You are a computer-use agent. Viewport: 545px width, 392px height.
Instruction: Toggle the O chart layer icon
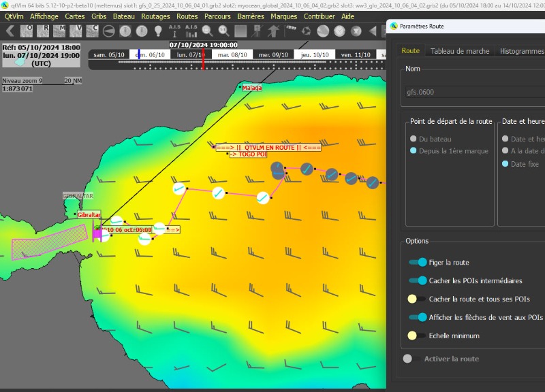pos(27,31)
